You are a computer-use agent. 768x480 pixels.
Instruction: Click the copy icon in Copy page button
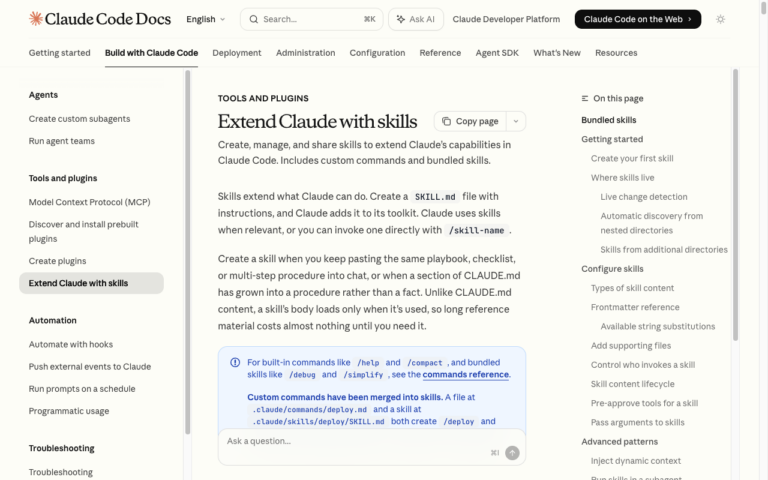click(x=446, y=121)
